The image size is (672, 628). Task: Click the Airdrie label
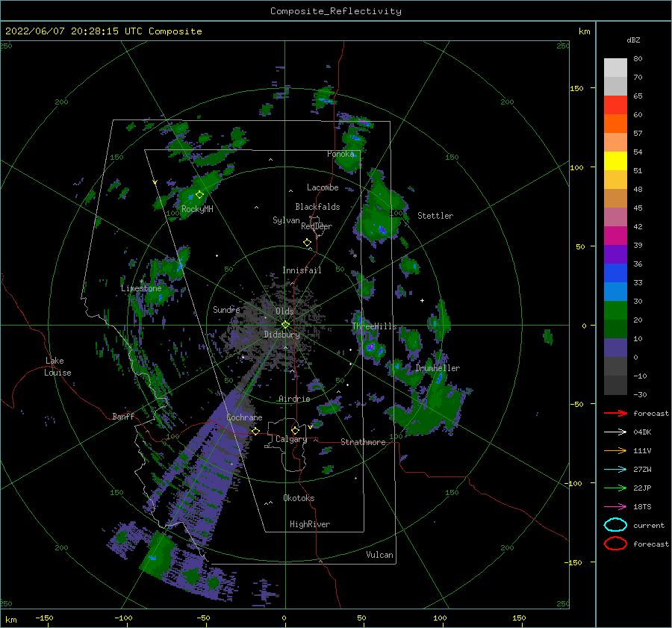[x=294, y=399]
